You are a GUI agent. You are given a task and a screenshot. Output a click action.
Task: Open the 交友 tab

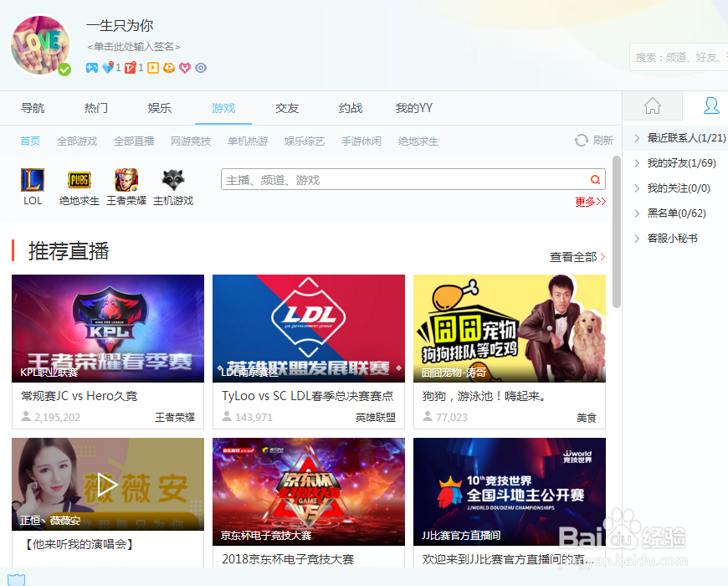(x=287, y=108)
